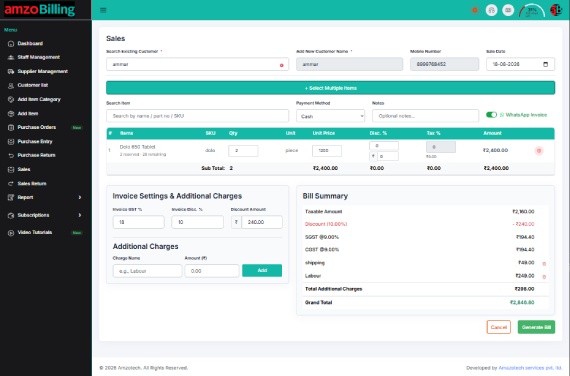Click the Sale Date field
This screenshot has width=570, height=376.
[x=520, y=64]
